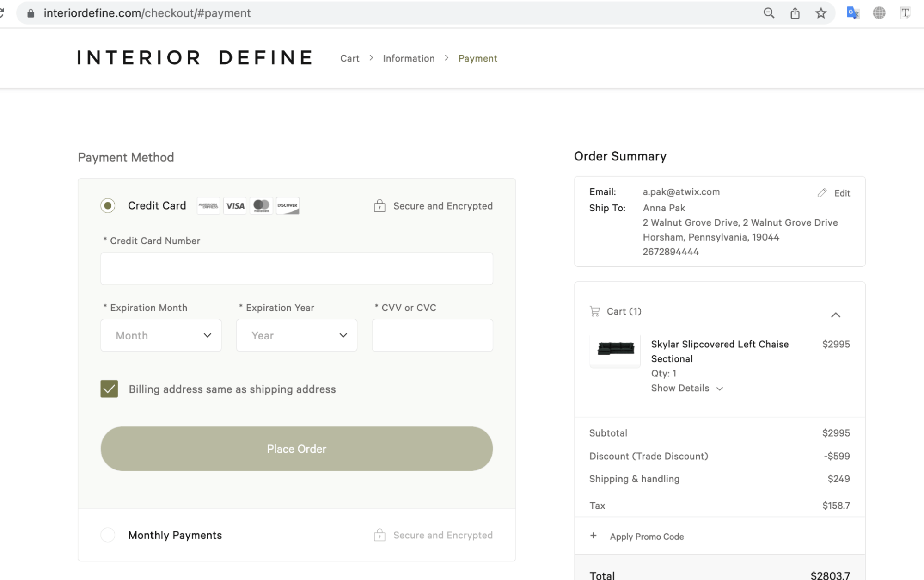This screenshot has height=580, width=924.
Task: Click the Total amount $2803.7
Action: 830,575
